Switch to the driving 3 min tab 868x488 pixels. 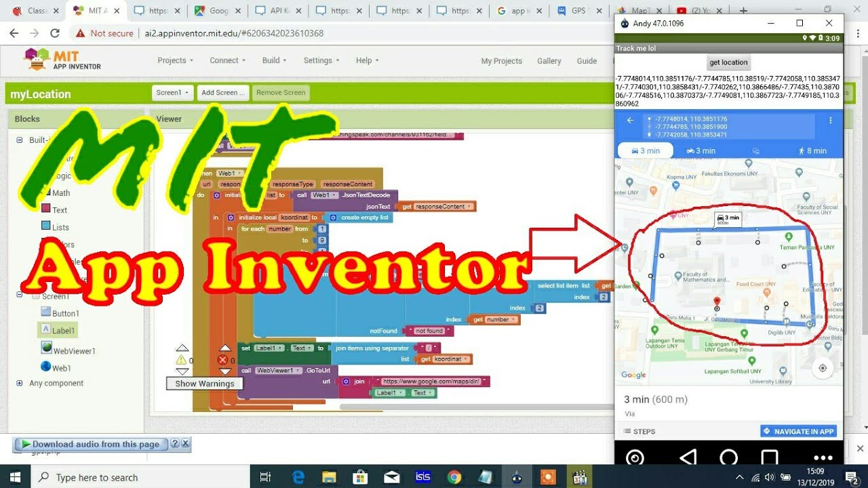[645, 150]
